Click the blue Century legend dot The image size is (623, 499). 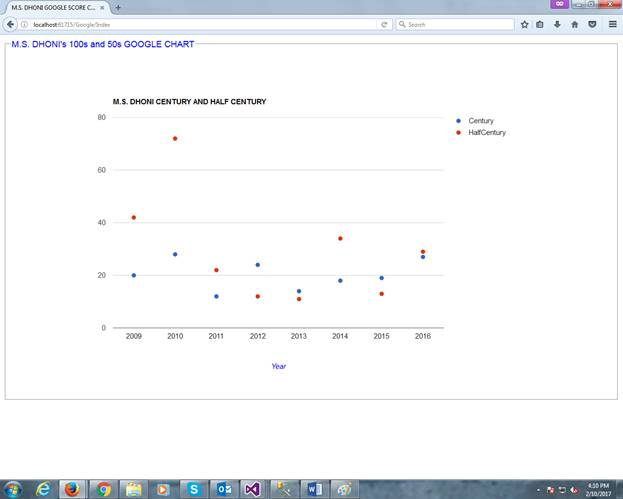(459, 121)
